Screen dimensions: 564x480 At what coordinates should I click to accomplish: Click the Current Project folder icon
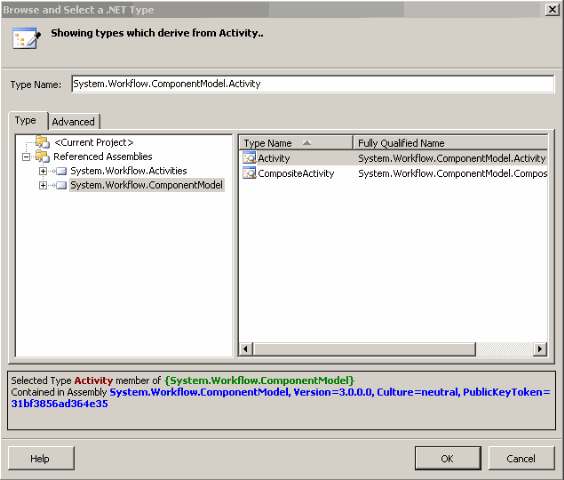(x=42, y=142)
